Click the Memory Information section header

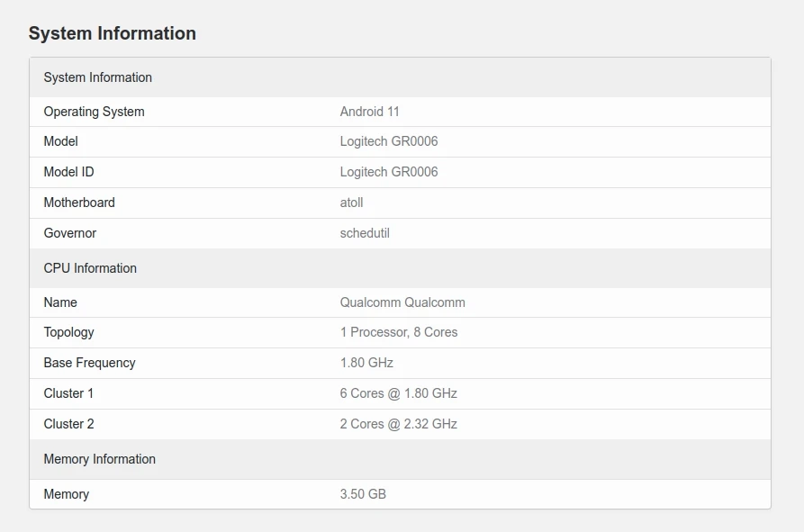(99, 459)
